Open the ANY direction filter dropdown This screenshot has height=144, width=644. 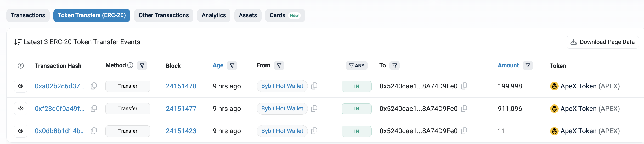pos(357,65)
